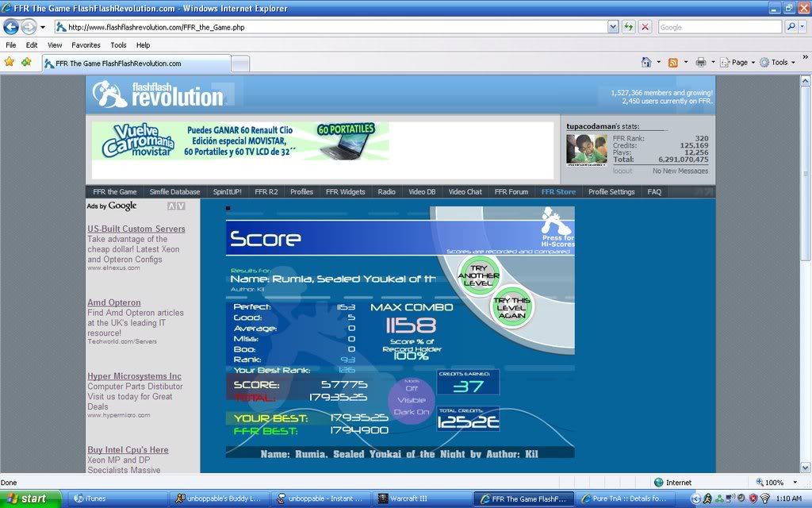This screenshot has height=508, width=812.
Task: Click the Try This Level Again button
Action: [511, 306]
